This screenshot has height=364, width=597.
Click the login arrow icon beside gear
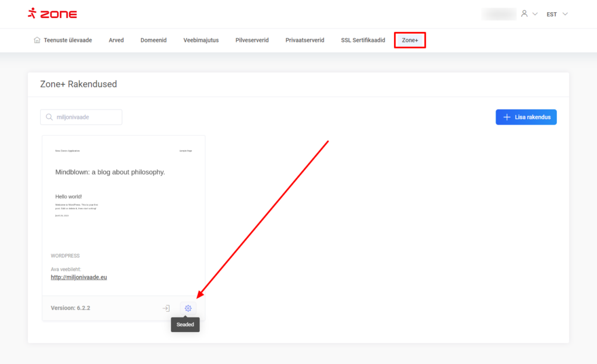click(x=166, y=308)
